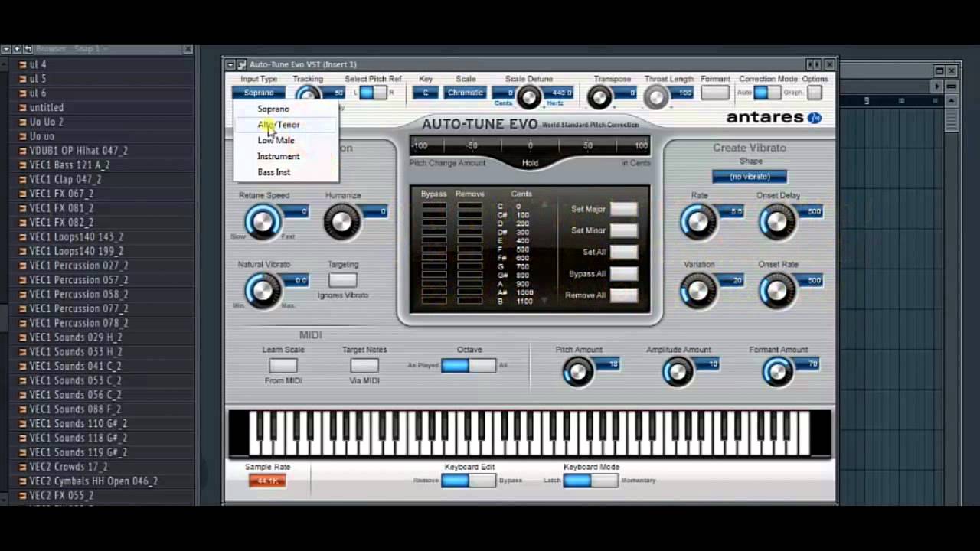Image resolution: width=980 pixels, height=551 pixels.
Task: Click the Transpose knob
Action: [599, 97]
